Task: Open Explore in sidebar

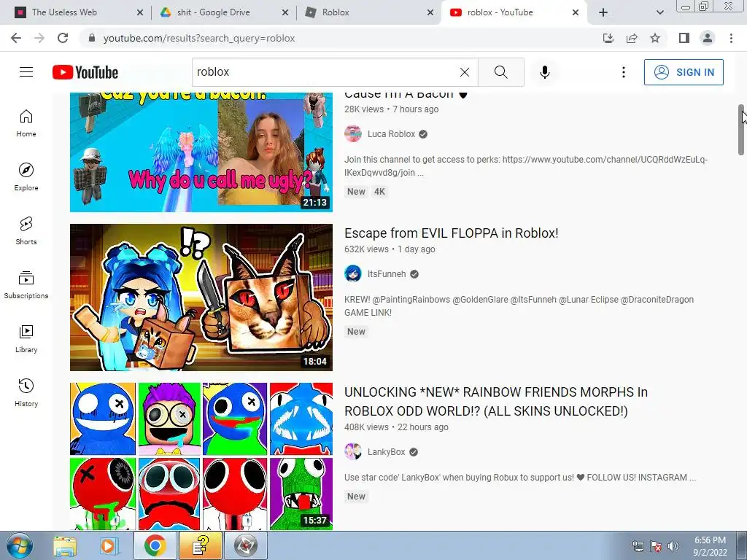Action: coord(26,177)
